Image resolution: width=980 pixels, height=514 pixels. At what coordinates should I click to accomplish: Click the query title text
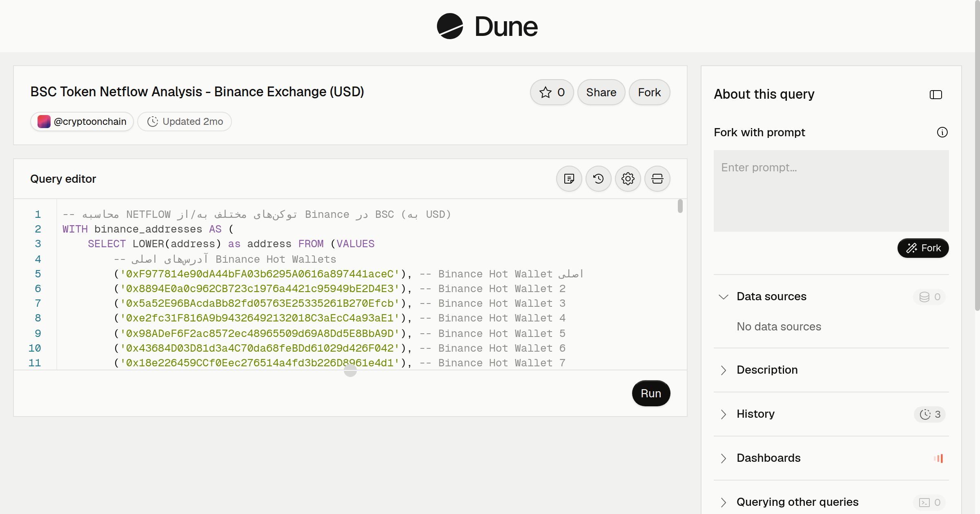197,92
